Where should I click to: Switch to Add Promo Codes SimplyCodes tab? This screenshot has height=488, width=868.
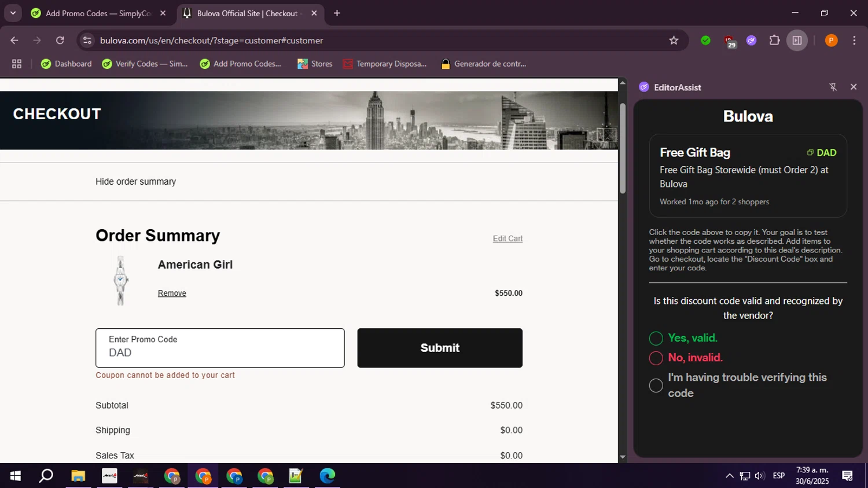point(98,13)
